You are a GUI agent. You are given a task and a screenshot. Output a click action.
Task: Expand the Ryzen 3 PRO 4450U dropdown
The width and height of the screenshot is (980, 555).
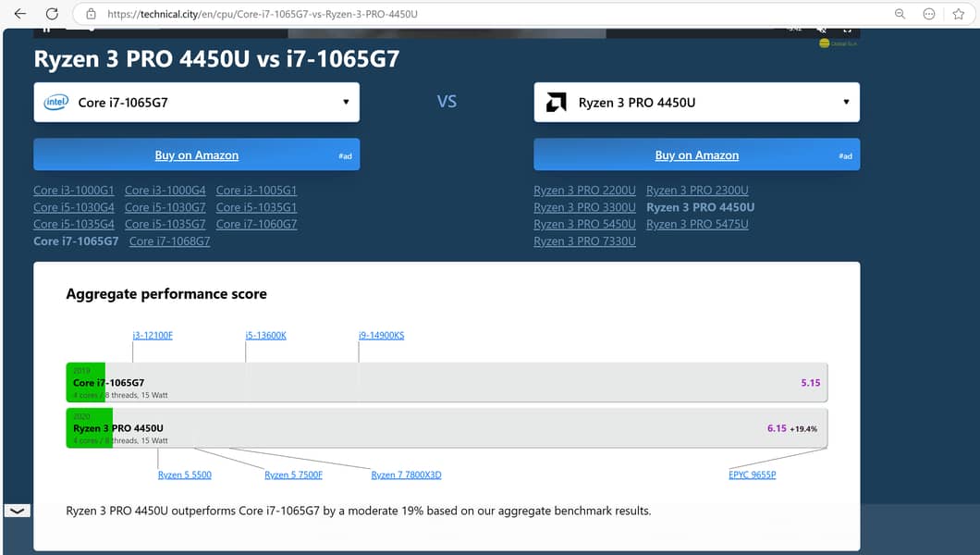pyautogui.click(x=845, y=103)
